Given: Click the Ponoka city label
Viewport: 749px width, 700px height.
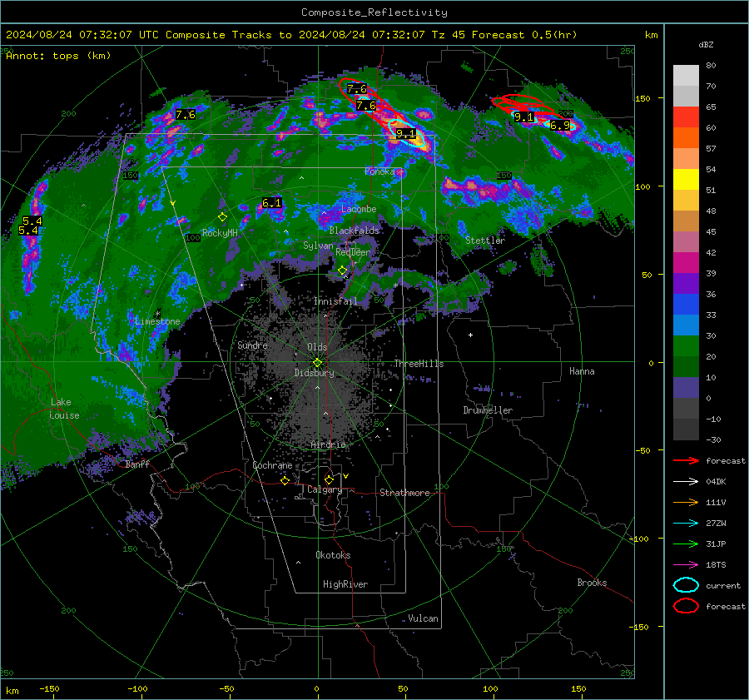Looking at the screenshot, I should click(x=379, y=171).
